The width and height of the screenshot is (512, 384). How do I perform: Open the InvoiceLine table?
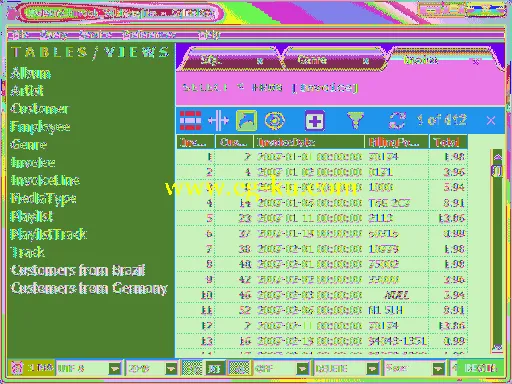(x=45, y=180)
